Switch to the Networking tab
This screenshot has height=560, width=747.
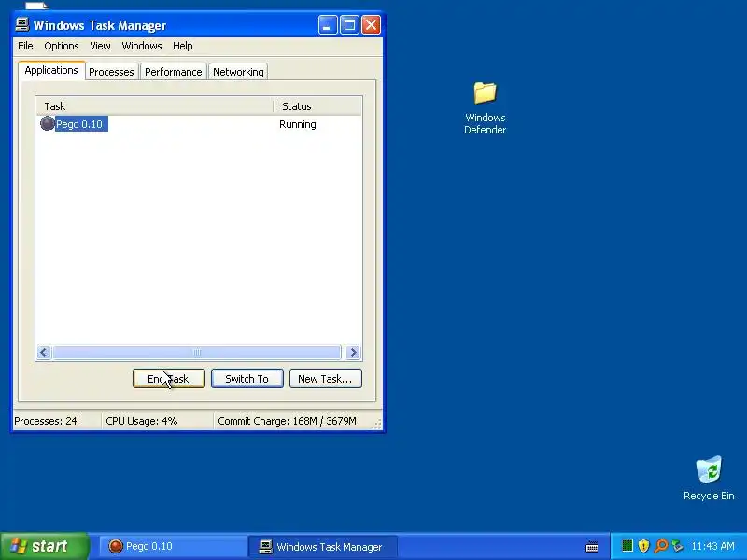238,72
